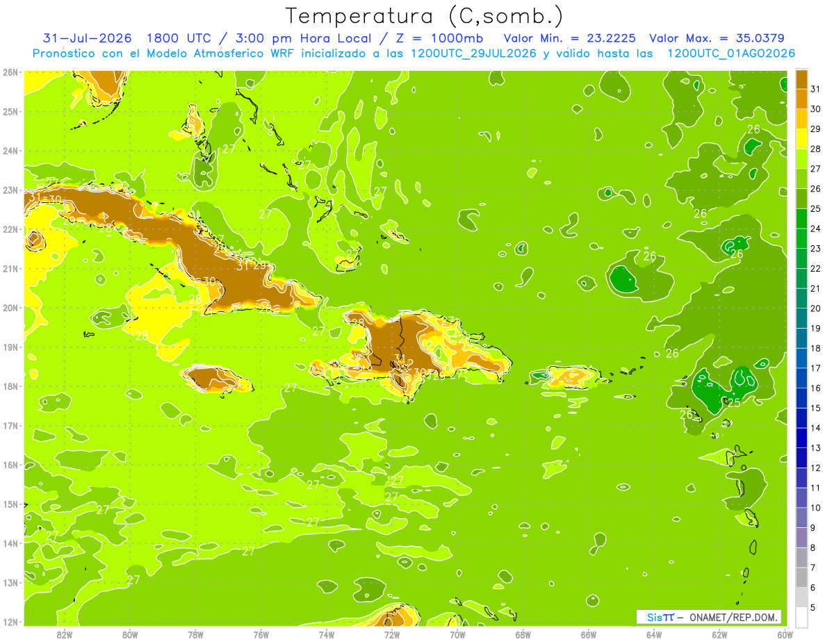The height and width of the screenshot is (644, 834).
Task: Click the color scale label "15"
Action: click(816, 408)
